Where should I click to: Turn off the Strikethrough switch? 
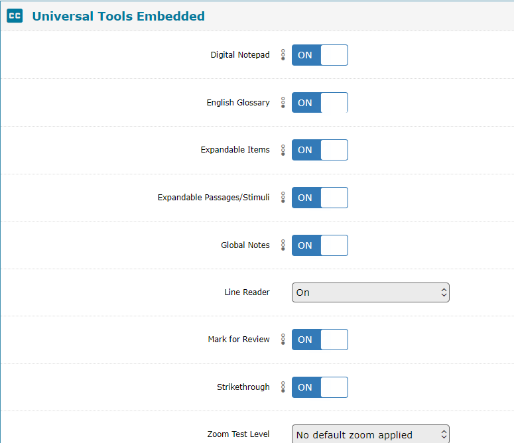tap(320, 387)
